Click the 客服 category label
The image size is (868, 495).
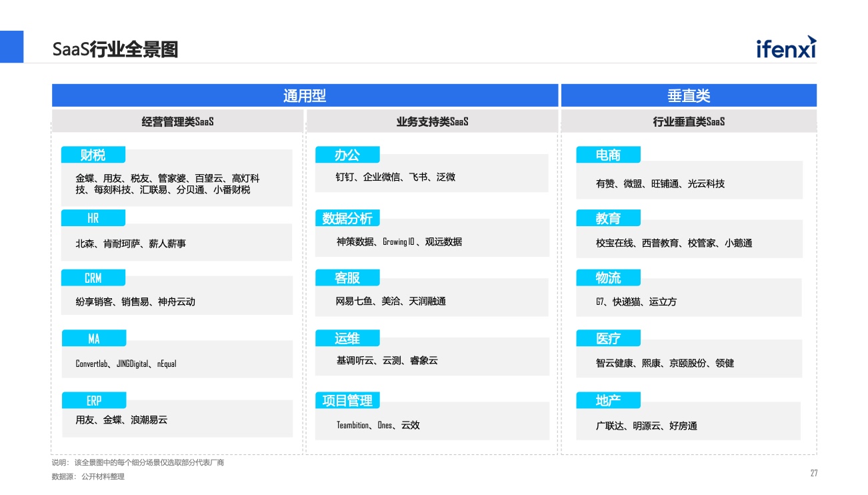(347, 278)
